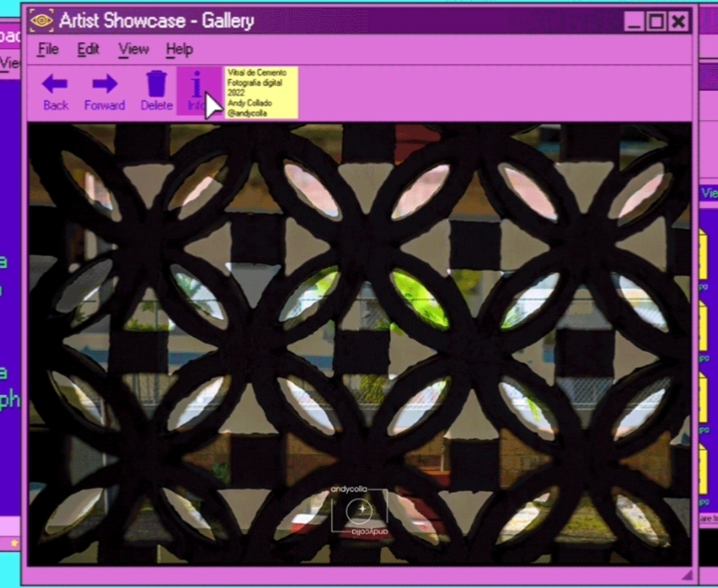The height and width of the screenshot is (588, 718).
Task: Advance using the Forward arrow button
Action: pyautogui.click(x=104, y=92)
